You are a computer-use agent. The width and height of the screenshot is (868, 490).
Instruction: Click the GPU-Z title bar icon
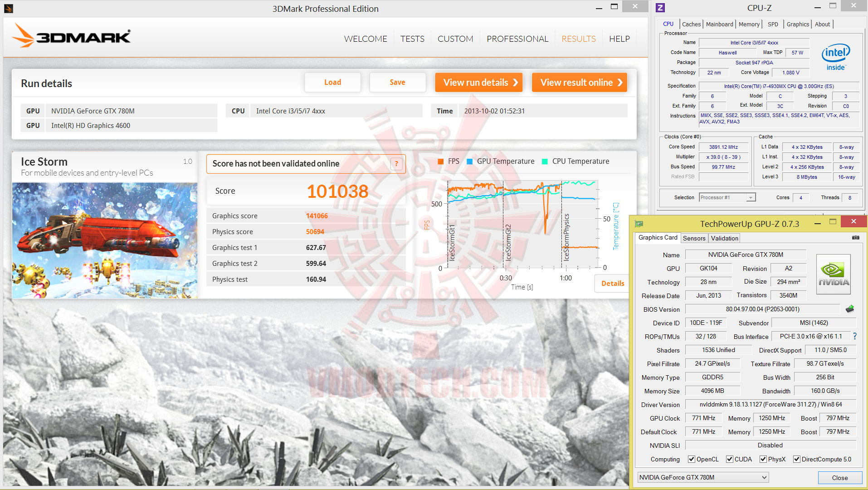[x=639, y=223]
